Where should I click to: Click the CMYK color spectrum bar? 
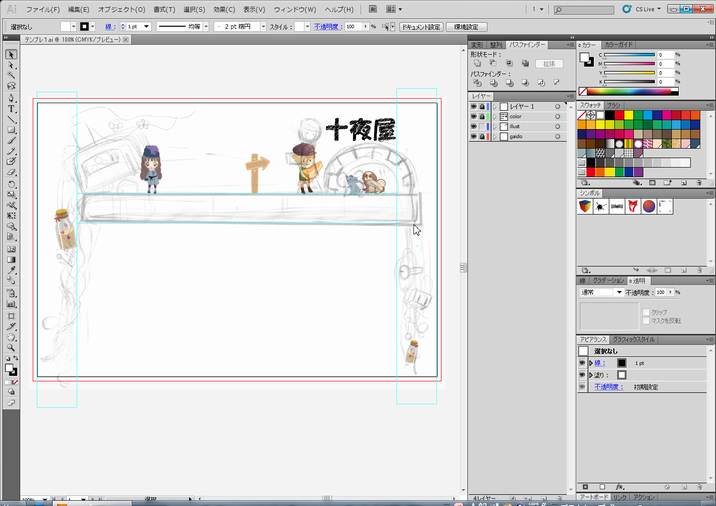pyautogui.click(x=628, y=92)
